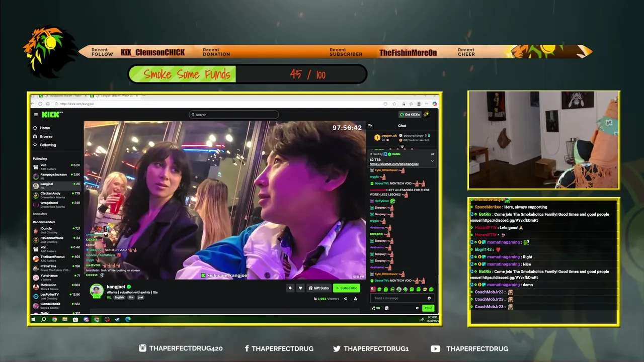Click the Kick search field
The height and width of the screenshot is (362, 644).
(x=233, y=115)
